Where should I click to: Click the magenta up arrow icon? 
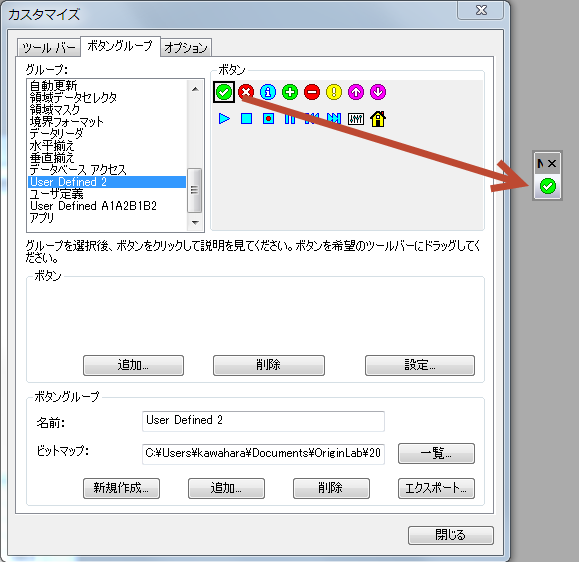point(356,92)
